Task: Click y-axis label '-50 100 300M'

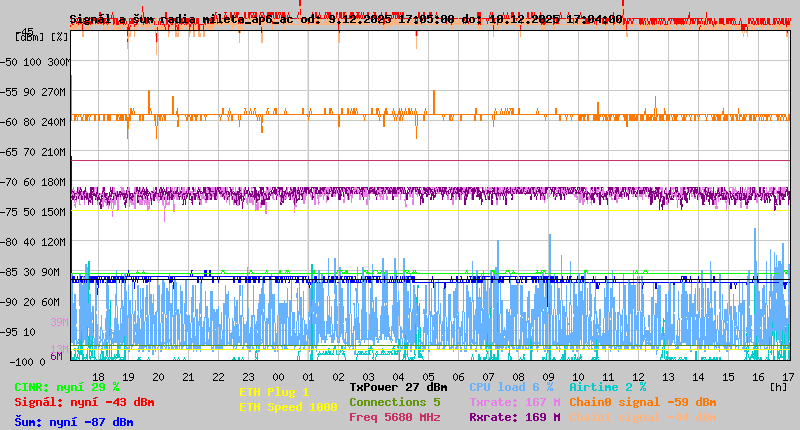Action: (x=35, y=62)
